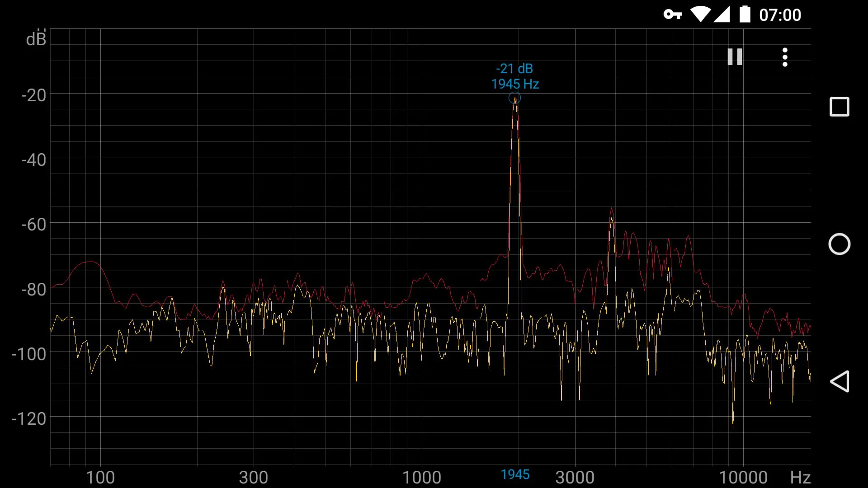Tap the battery indicator in status bar

(745, 14)
